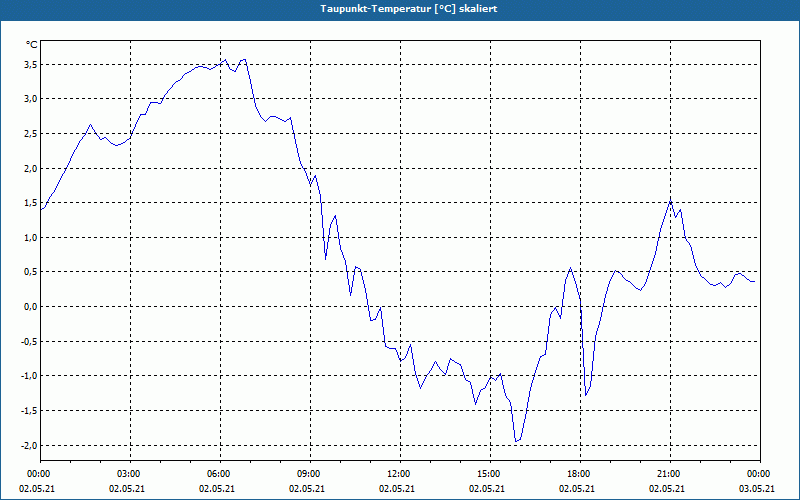The width and height of the screenshot is (800, 500).
Task: Click the "18:00" time label
Action: coord(580,474)
